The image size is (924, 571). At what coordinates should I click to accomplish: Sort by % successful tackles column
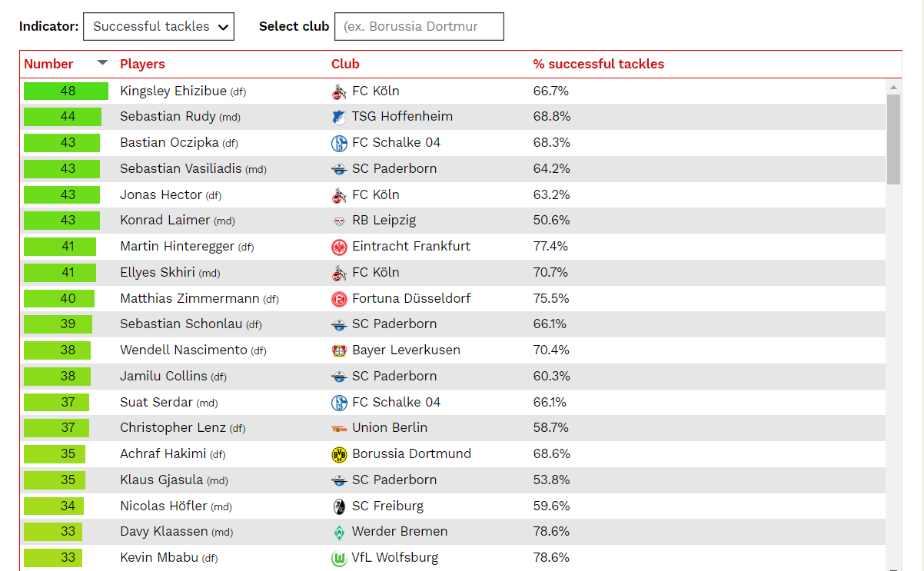click(598, 65)
